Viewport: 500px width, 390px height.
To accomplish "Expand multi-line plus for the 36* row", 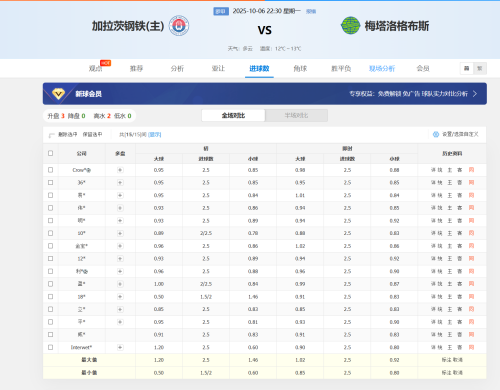I will point(120,183).
